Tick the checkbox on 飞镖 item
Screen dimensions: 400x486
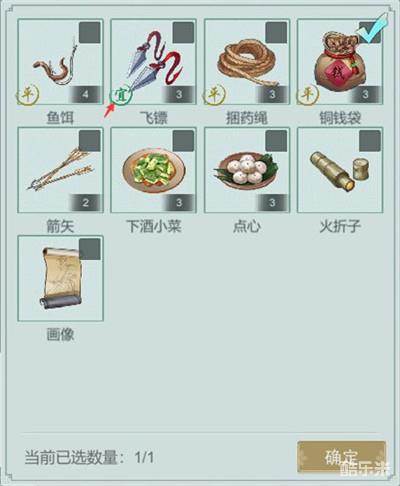[183, 32]
